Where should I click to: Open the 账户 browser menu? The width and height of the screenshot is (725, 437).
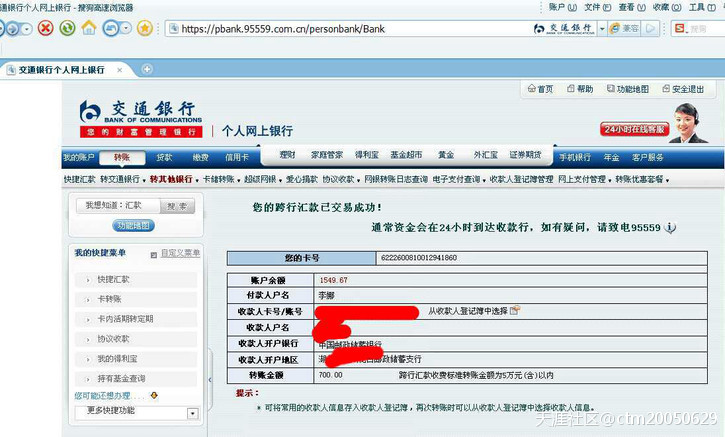coord(562,7)
